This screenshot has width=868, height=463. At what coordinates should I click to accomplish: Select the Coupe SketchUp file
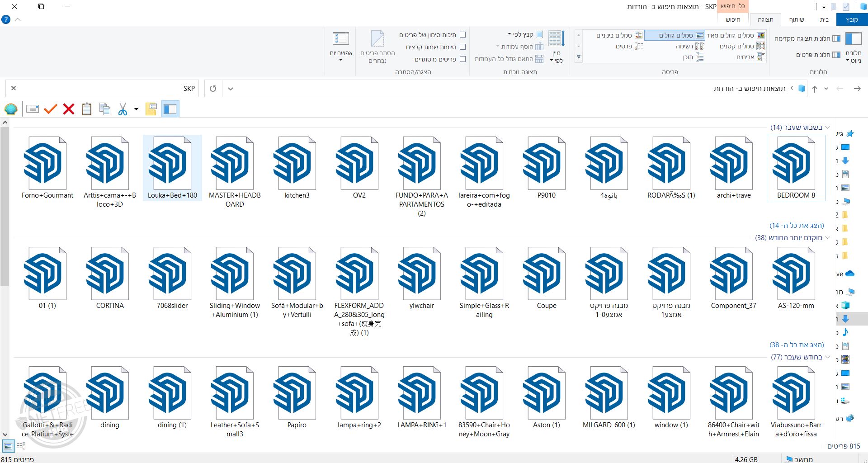tap(547, 278)
